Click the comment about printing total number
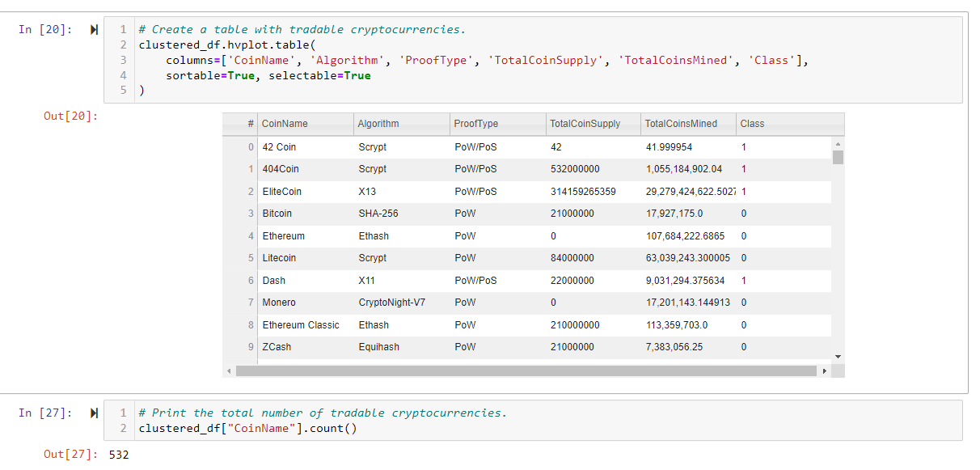 323,413
